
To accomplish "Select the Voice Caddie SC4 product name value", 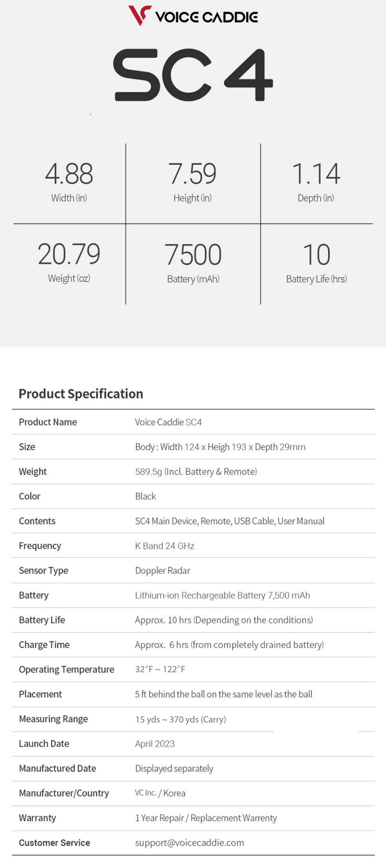I will (168, 422).
